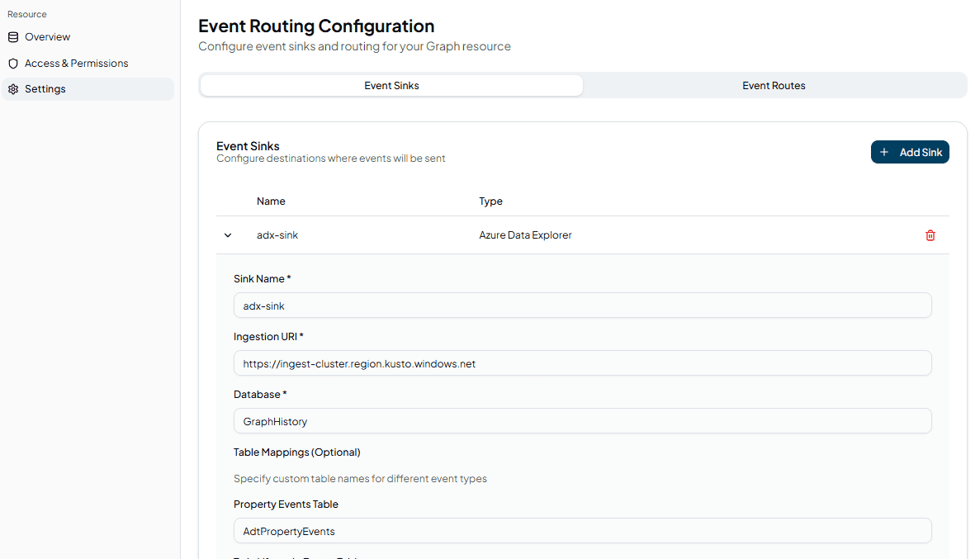
Task: Delete adx-sink using the red trash icon
Action: (x=930, y=235)
